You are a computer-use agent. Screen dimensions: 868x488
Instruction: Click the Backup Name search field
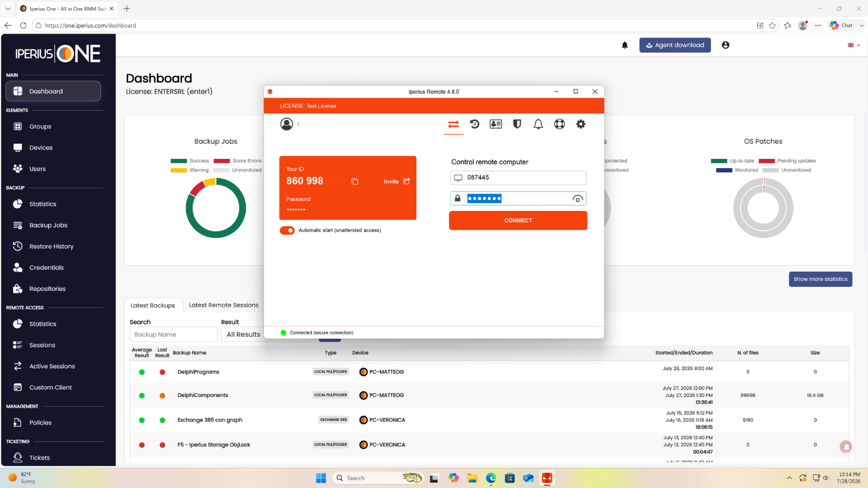coord(174,335)
